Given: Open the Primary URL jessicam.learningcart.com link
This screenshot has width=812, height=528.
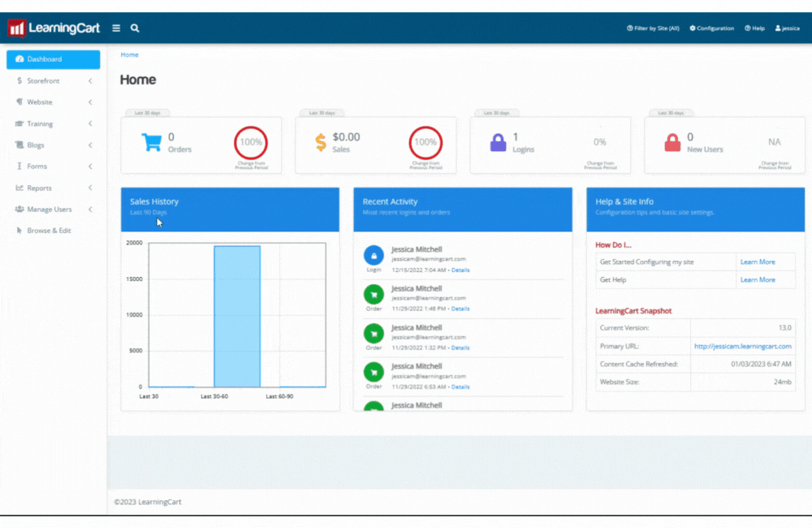Looking at the screenshot, I should [743, 346].
